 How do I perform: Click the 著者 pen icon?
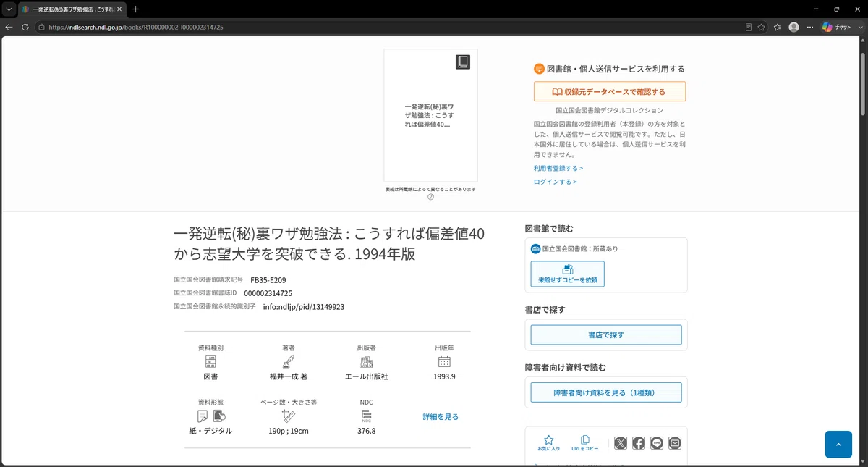coord(289,361)
